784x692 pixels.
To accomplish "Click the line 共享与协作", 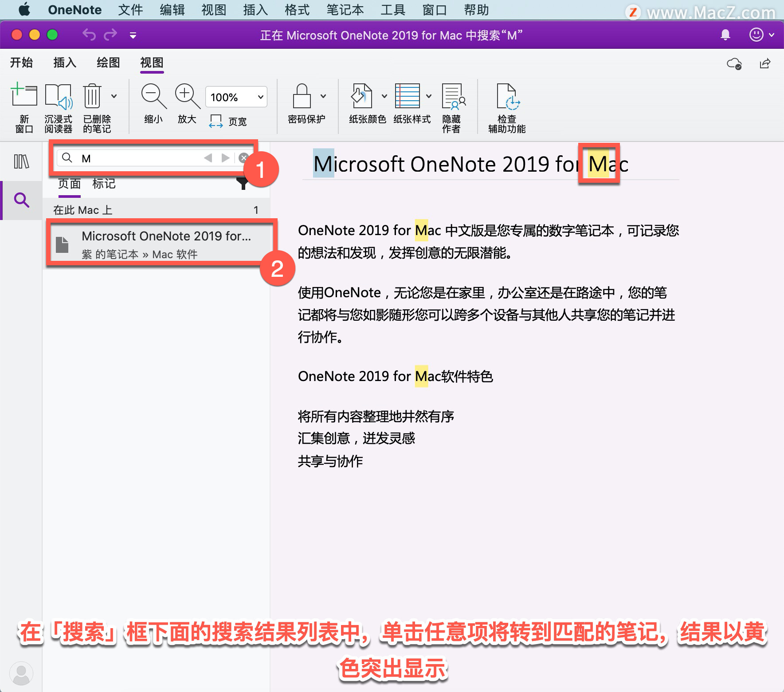I will [x=330, y=461].
